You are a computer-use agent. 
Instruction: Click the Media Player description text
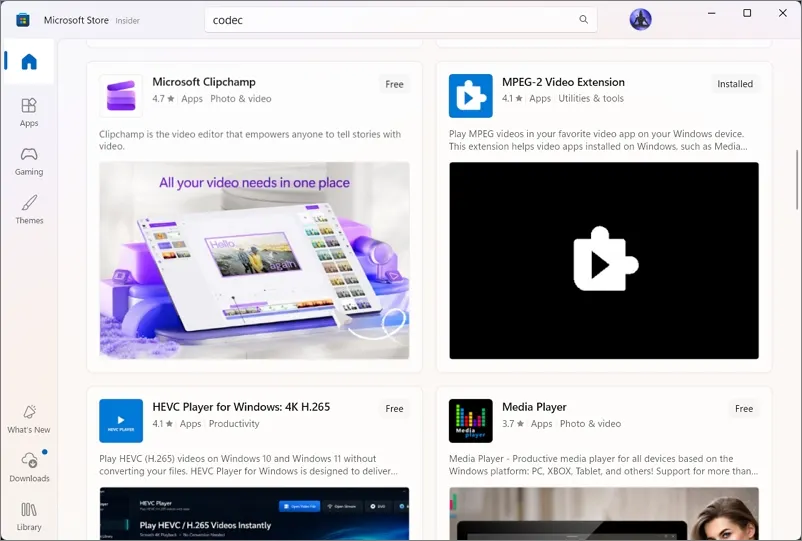pyautogui.click(x=604, y=465)
